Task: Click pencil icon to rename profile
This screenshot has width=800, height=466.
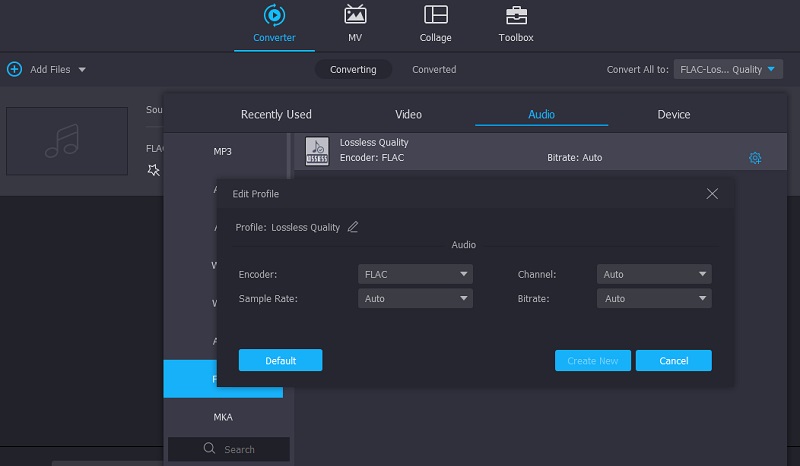Action: tap(353, 227)
